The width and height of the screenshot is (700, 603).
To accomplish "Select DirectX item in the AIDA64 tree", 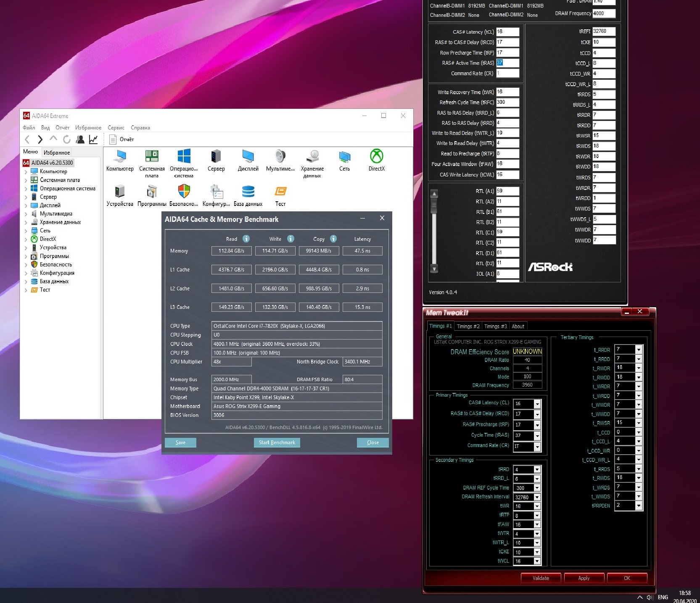I will click(x=48, y=239).
